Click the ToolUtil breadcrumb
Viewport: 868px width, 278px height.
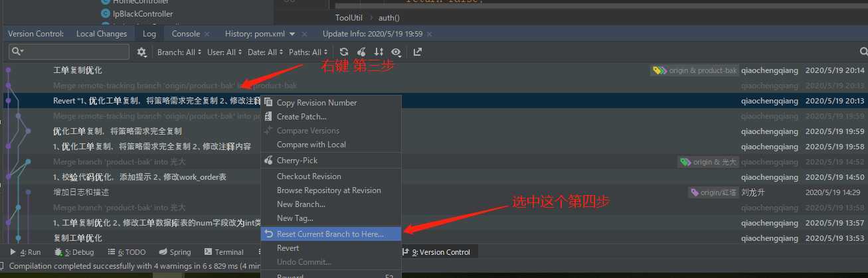pyautogui.click(x=349, y=17)
